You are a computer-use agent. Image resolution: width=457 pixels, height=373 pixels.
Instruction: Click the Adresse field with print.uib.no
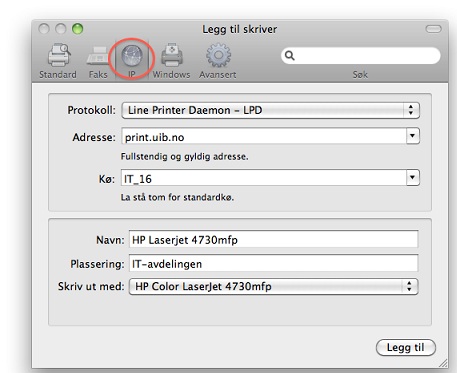click(x=264, y=136)
